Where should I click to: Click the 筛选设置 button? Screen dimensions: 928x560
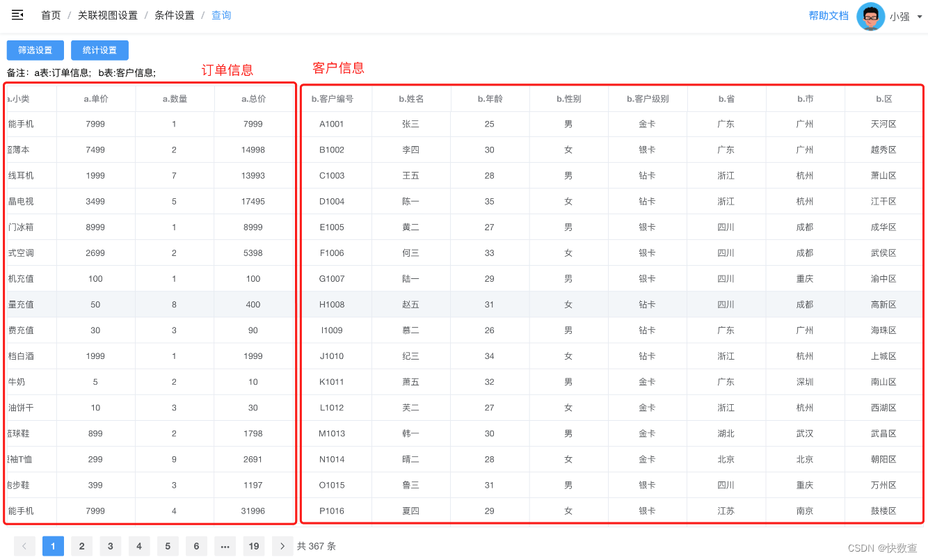pyautogui.click(x=35, y=50)
